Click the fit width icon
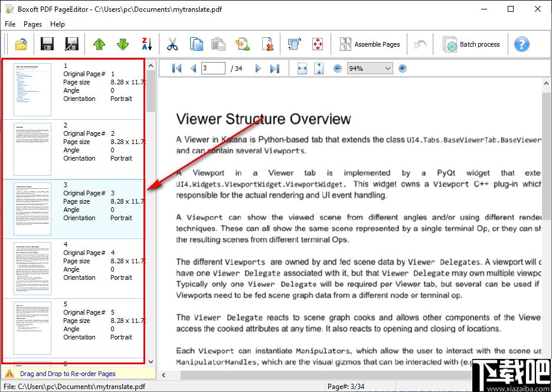Screen dimensions: 552x392 point(302,68)
